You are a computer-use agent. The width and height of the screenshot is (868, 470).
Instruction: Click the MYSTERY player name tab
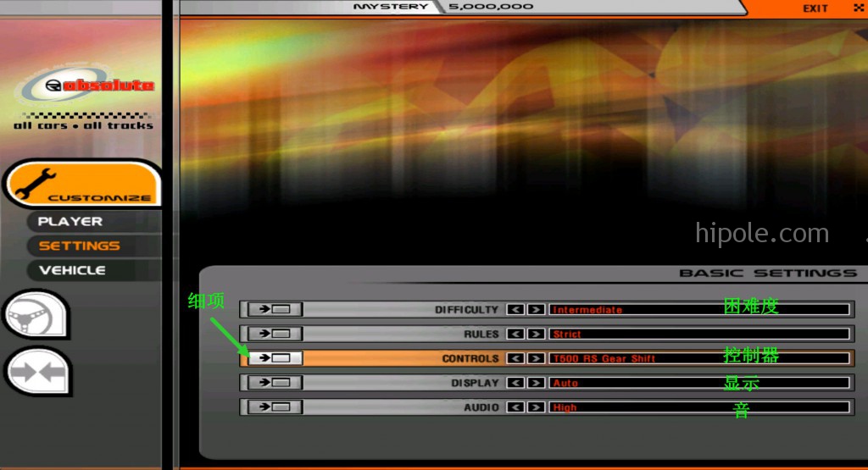coord(391,7)
